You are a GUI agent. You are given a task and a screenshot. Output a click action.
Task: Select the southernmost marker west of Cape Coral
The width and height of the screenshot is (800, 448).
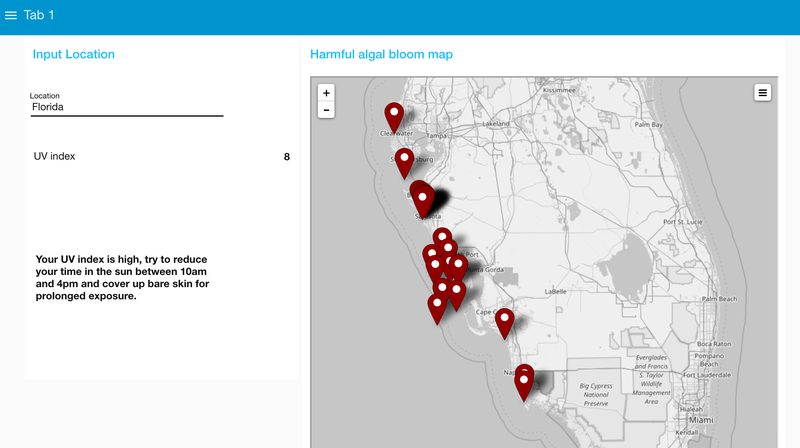coord(437,306)
